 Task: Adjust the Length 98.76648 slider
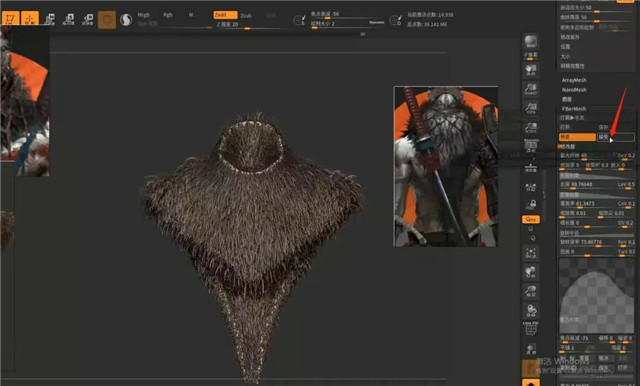pyautogui.click(x=587, y=185)
